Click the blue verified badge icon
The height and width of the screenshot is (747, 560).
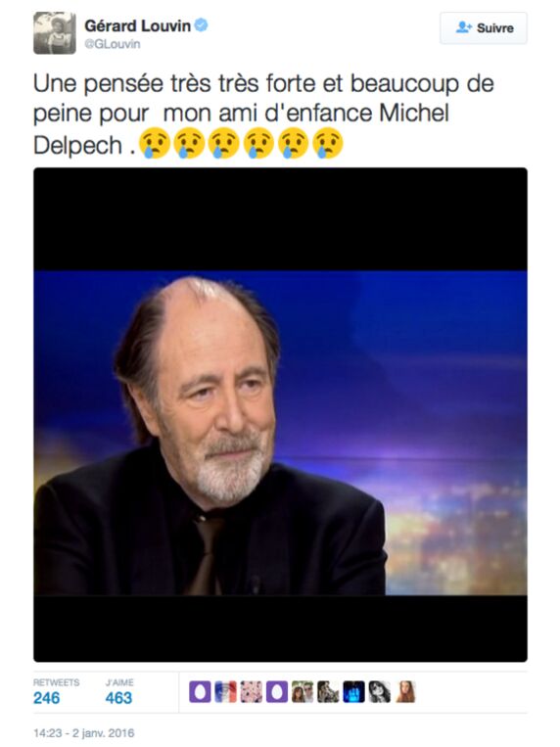click(x=201, y=24)
